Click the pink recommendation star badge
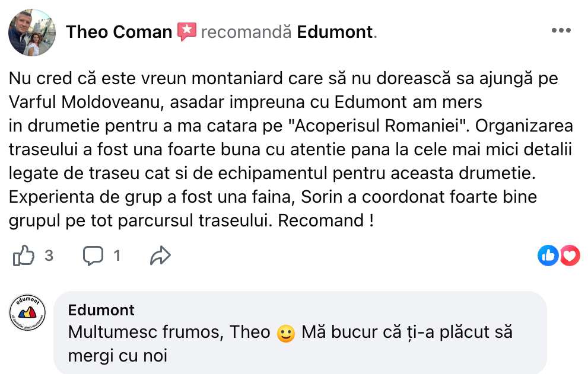 (x=186, y=31)
